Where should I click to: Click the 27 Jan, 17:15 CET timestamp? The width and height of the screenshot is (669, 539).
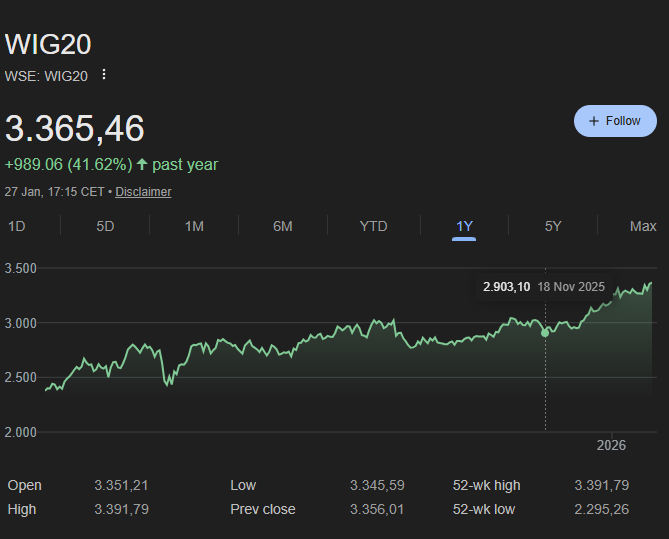point(54,192)
